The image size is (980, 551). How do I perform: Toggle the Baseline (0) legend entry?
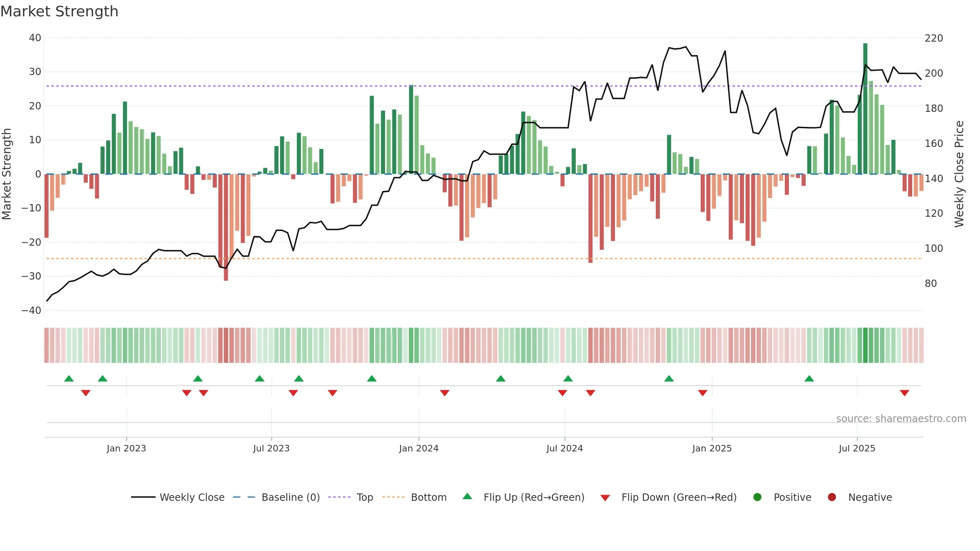coord(276,497)
